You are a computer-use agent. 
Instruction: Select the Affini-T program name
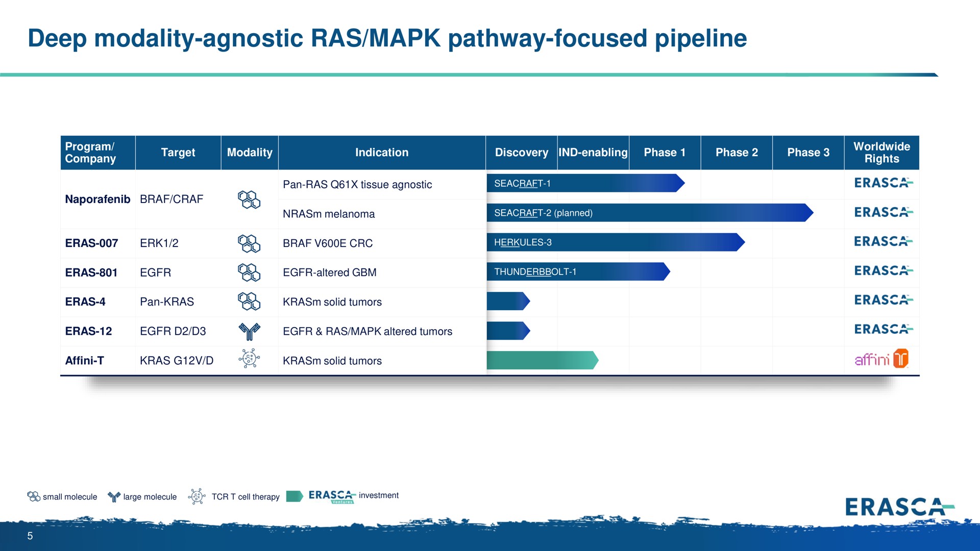tap(84, 361)
